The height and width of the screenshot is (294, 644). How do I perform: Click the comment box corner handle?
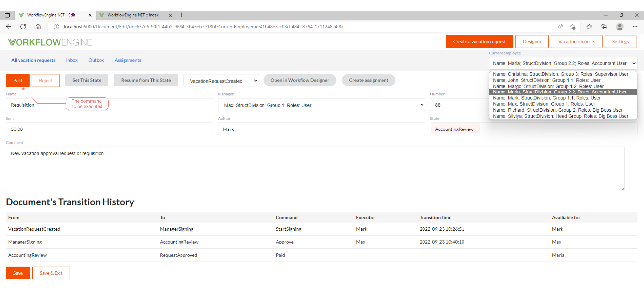point(623,189)
